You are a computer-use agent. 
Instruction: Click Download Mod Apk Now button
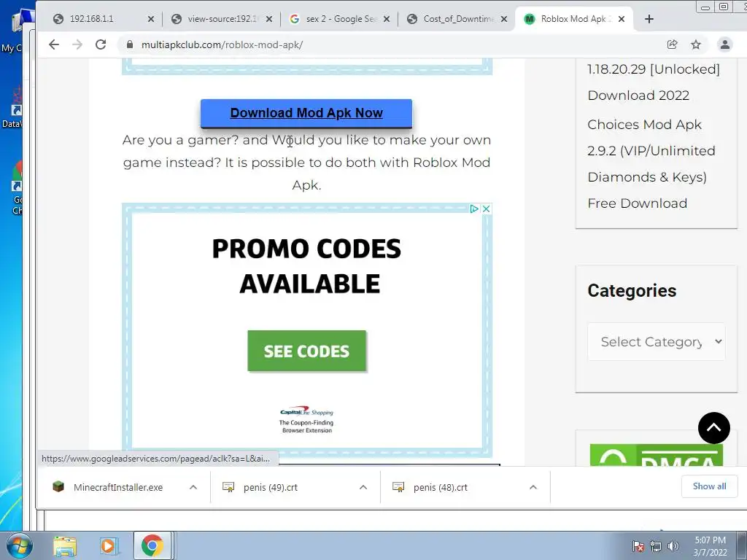pyautogui.click(x=306, y=113)
